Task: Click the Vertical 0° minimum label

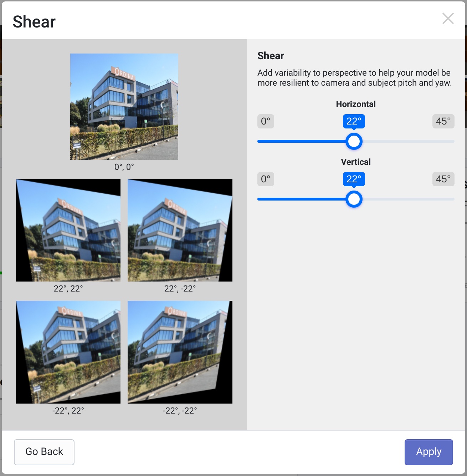Action: coord(266,179)
